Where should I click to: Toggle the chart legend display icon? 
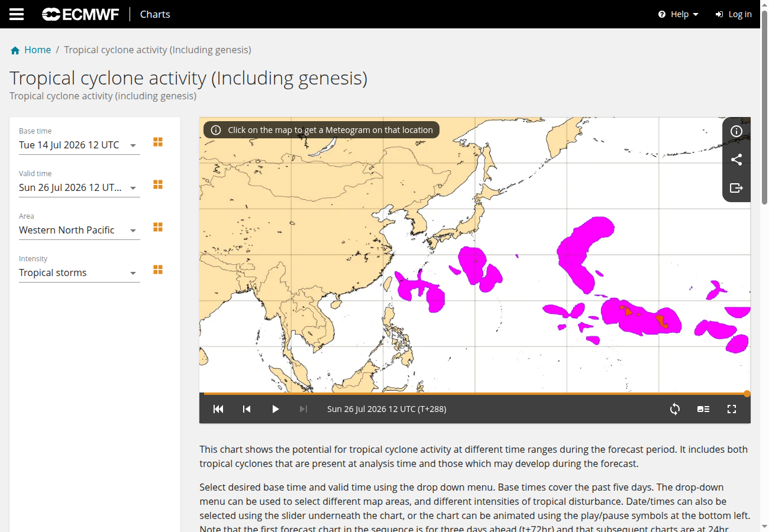point(703,409)
